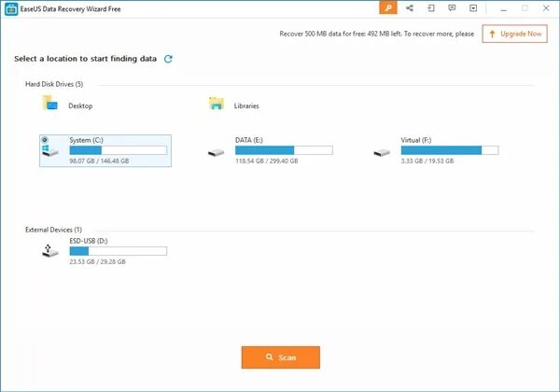Click the Desktop label

coord(80,106)
